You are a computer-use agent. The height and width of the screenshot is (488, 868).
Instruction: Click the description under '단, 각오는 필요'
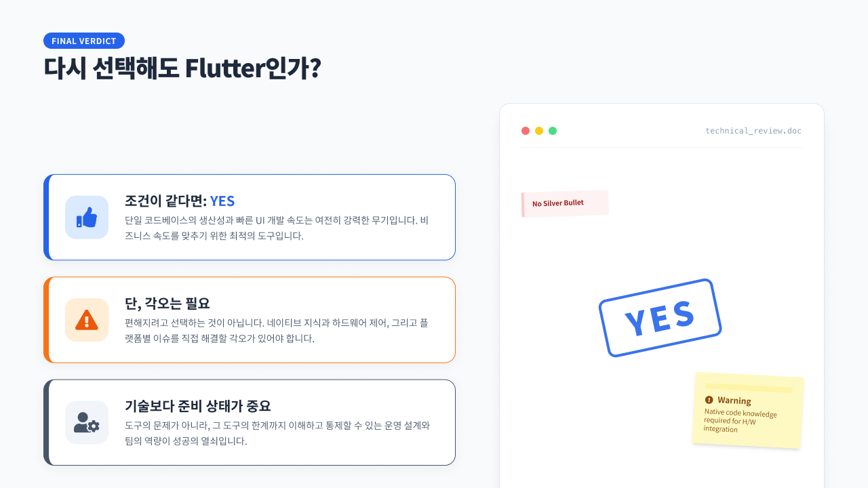click(277, 330)
